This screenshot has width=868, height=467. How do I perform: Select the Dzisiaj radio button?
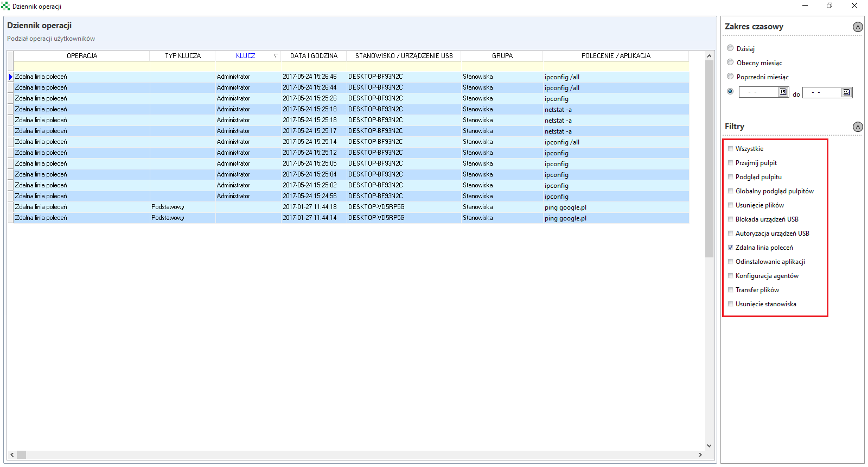click(730, 48)
